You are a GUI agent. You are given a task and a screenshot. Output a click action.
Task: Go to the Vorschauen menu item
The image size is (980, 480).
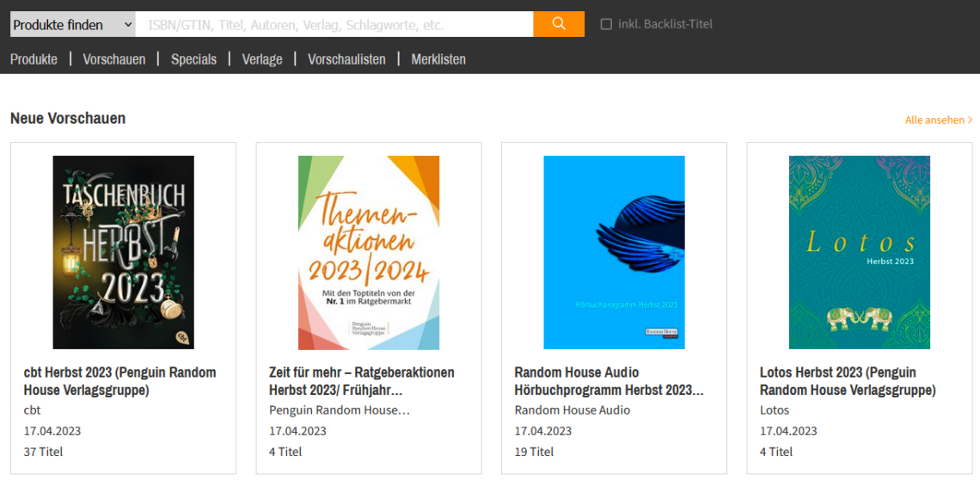pos(114,59)
